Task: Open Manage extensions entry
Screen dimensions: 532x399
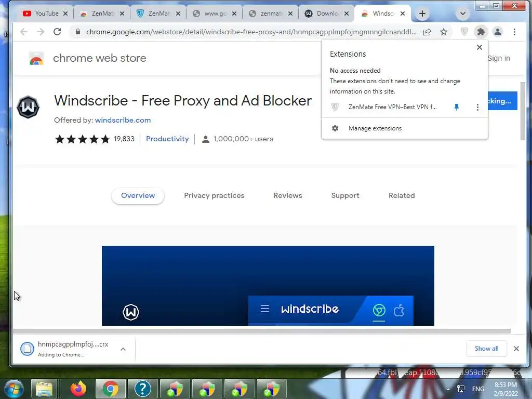Action: (404, 128)
